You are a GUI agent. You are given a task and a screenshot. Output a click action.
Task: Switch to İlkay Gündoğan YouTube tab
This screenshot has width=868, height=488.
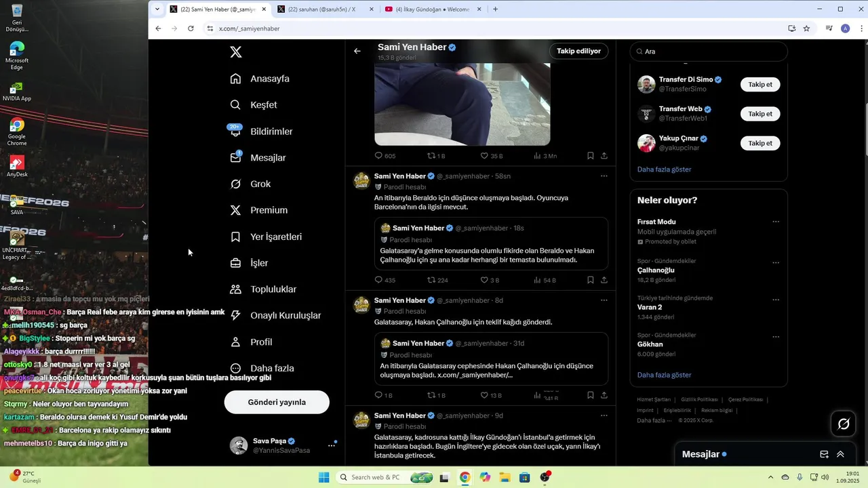(x=433, y=9)
